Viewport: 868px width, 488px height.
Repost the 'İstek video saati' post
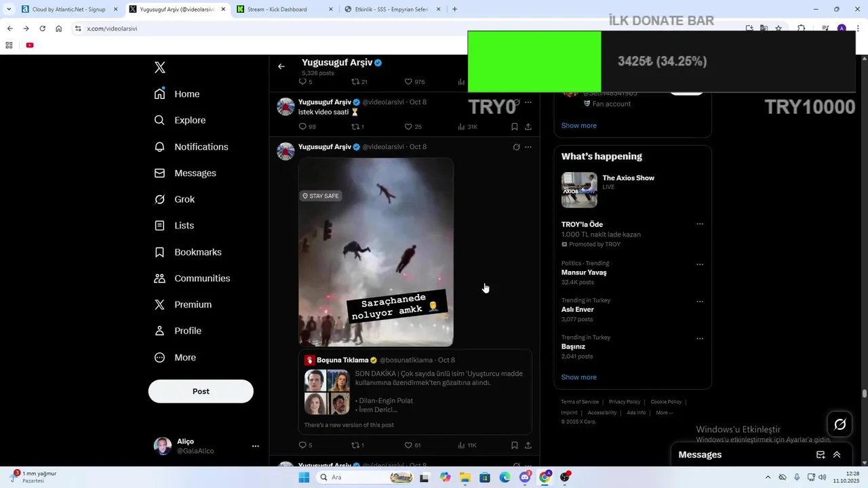[x=357, y=127]
